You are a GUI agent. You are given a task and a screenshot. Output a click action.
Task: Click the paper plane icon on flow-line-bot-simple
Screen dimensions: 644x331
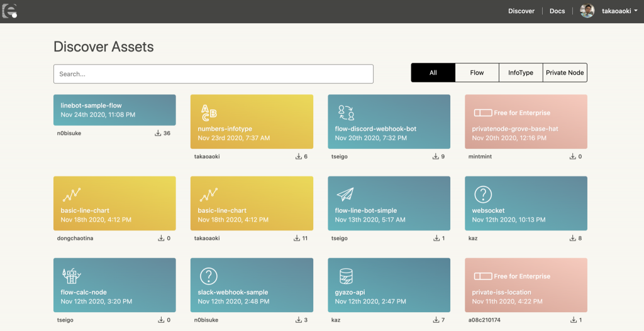click(x=345, y=194)
